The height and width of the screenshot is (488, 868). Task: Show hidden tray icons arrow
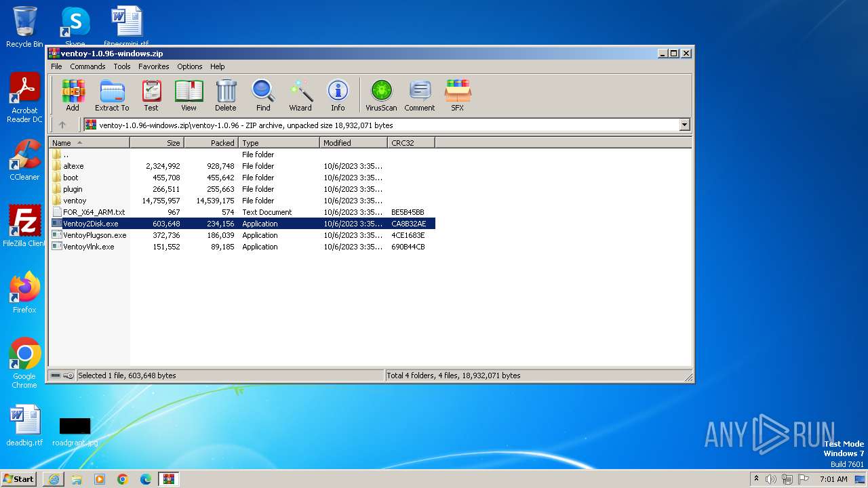(x=756, y=479)
